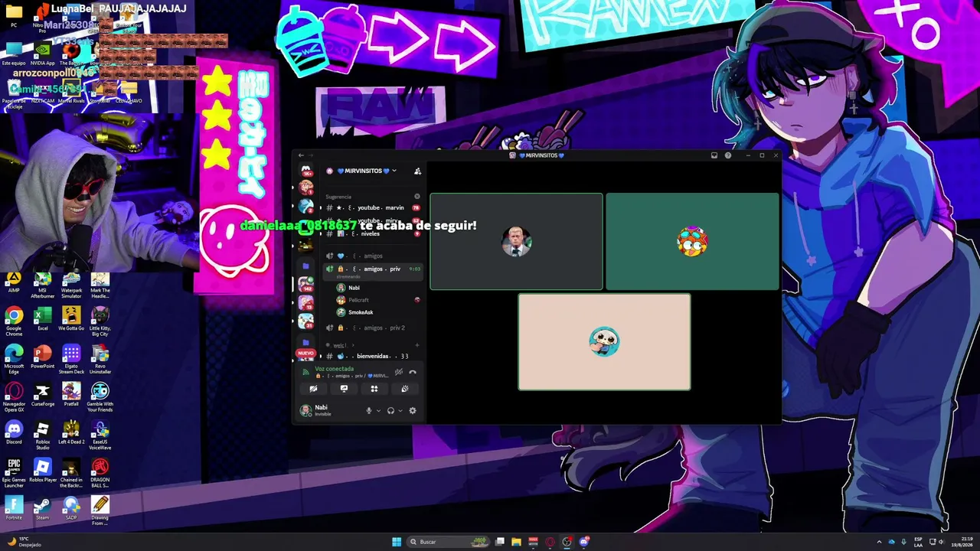Open Google Chrome desktop shortcut
The height and width of the screenshot is (551, 980).
pyautogui.click(x=14, y=321)
